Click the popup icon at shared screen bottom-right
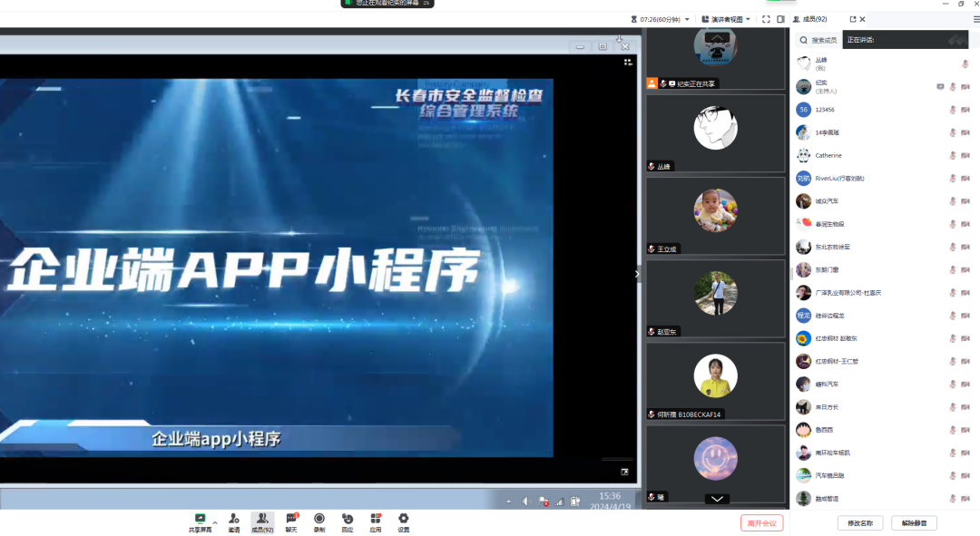Viewport: 980px width, 536px height. click(x=624, y=472)
